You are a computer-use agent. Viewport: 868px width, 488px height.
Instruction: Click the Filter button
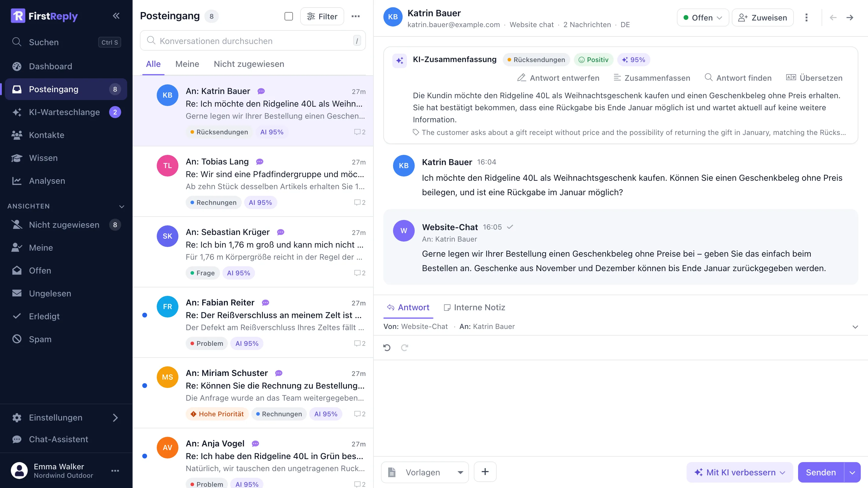[x=322, y=16]
